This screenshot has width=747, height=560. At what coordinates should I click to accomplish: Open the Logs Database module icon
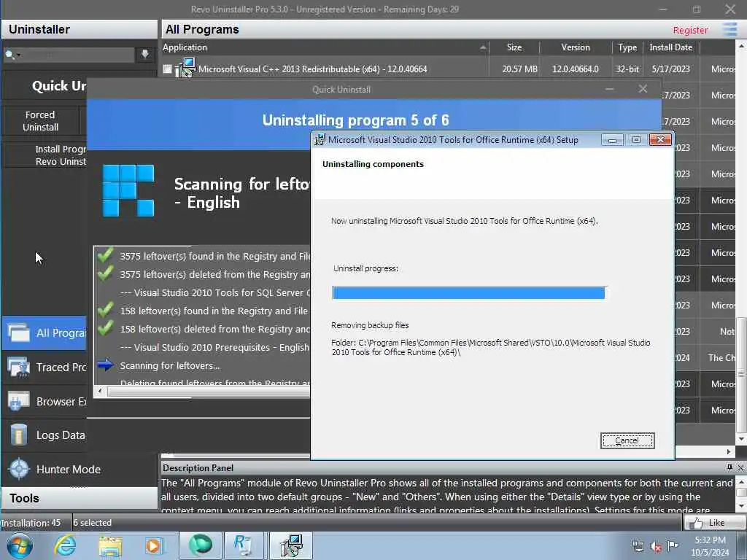[x=19, y=435]
